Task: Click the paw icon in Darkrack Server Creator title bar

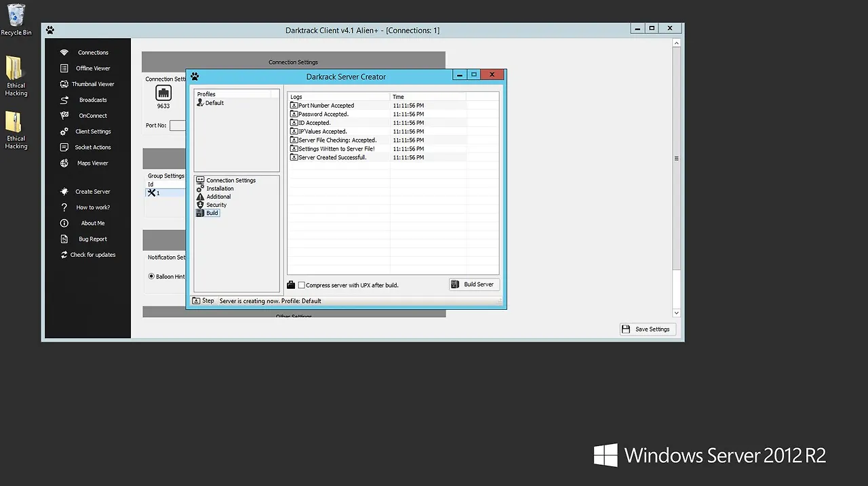Action: 195,77
